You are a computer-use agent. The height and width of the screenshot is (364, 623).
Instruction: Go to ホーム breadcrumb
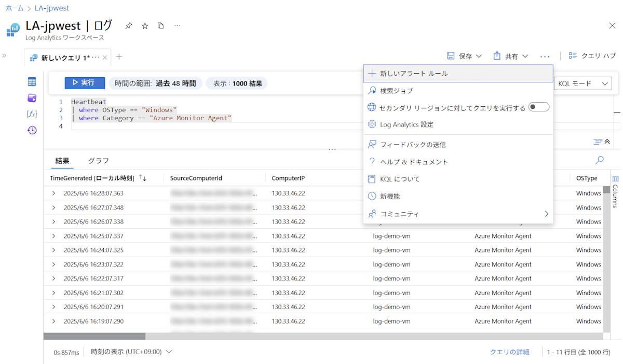click(x=15, y=8)
